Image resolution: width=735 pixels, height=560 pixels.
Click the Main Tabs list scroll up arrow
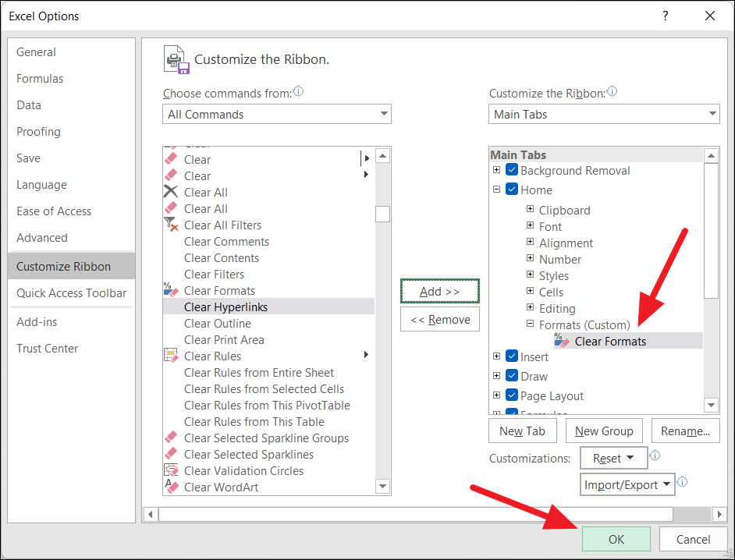[x=711, y=155]
